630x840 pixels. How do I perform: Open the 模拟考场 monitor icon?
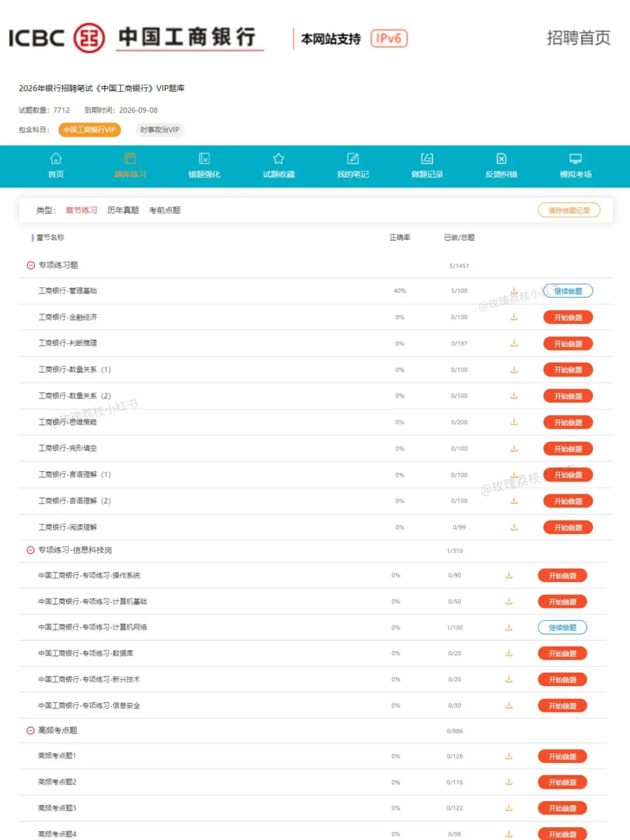576,159
